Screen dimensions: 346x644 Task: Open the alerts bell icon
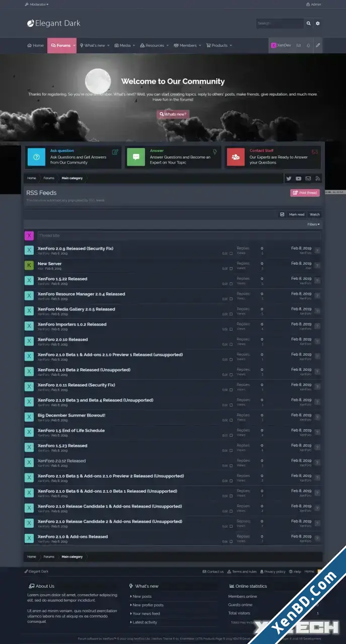click(308, 45)
